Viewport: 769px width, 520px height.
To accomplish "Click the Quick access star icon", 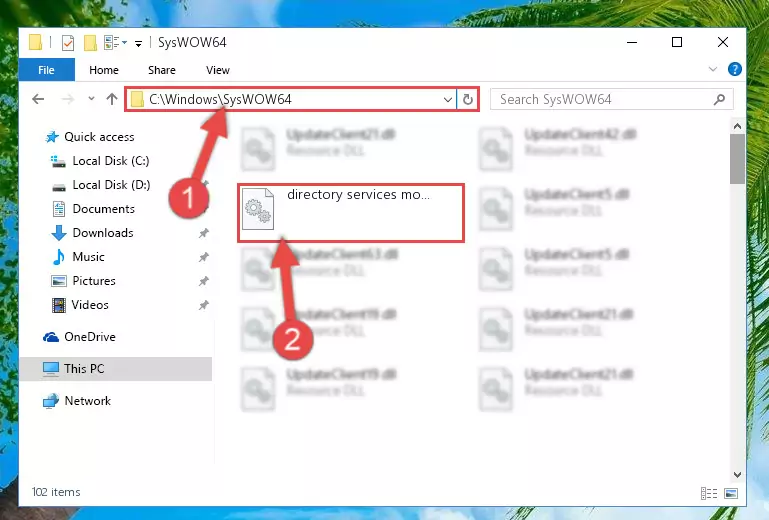I will pos(51,137).
